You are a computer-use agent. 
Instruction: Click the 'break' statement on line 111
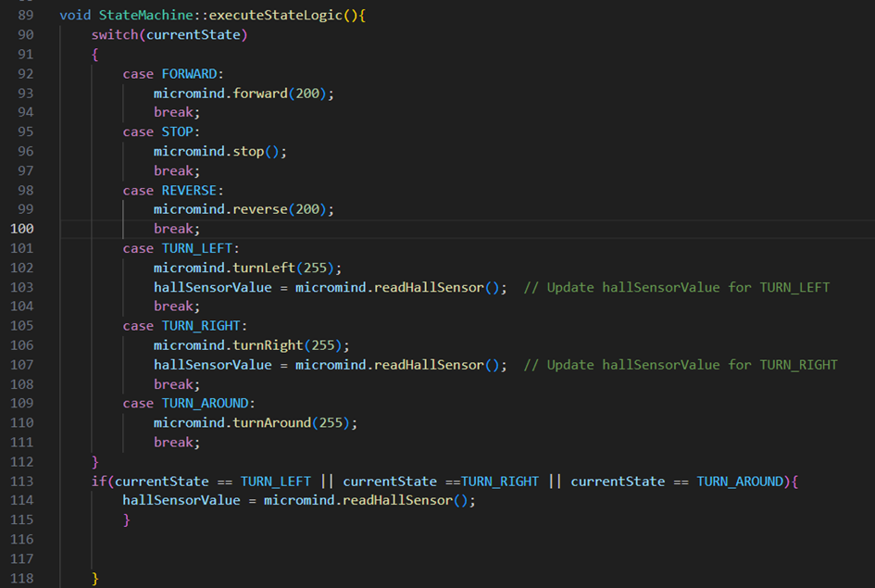173,443
